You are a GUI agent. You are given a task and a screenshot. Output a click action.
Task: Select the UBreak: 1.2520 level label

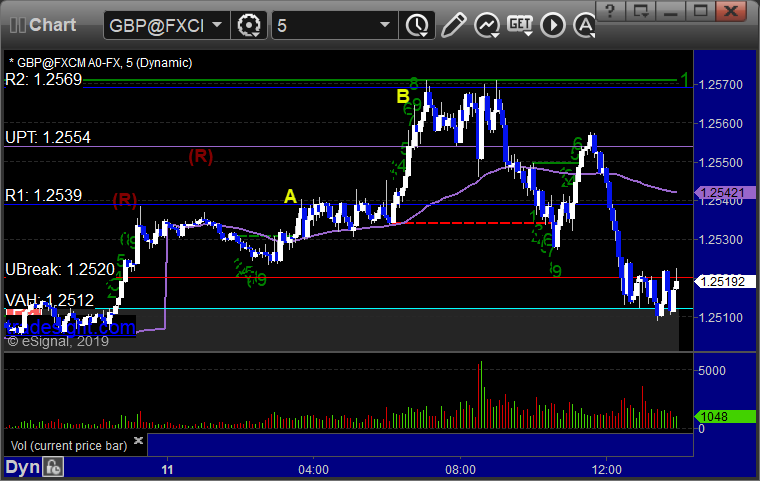click(60, 270)
